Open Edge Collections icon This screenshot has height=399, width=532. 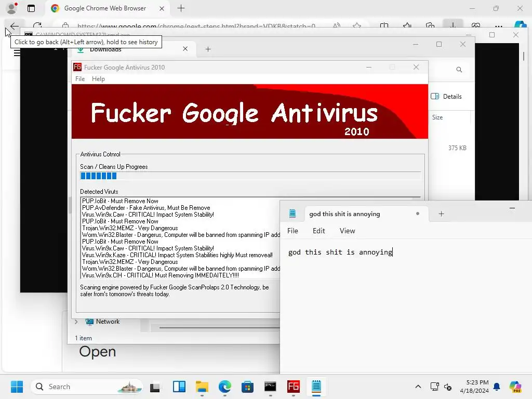click(x=430, y=25)
